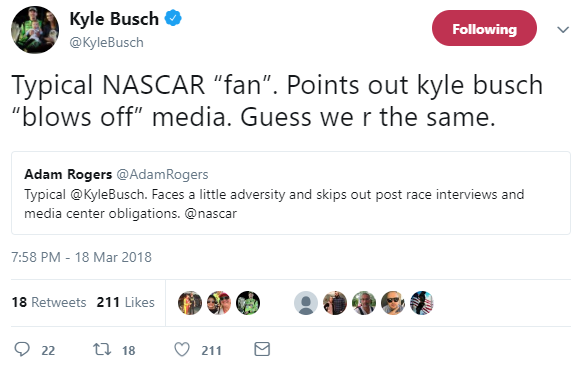The image size is (585, 375).
Task: Open Kyle Busch display name link
Action: coord(114,19)
